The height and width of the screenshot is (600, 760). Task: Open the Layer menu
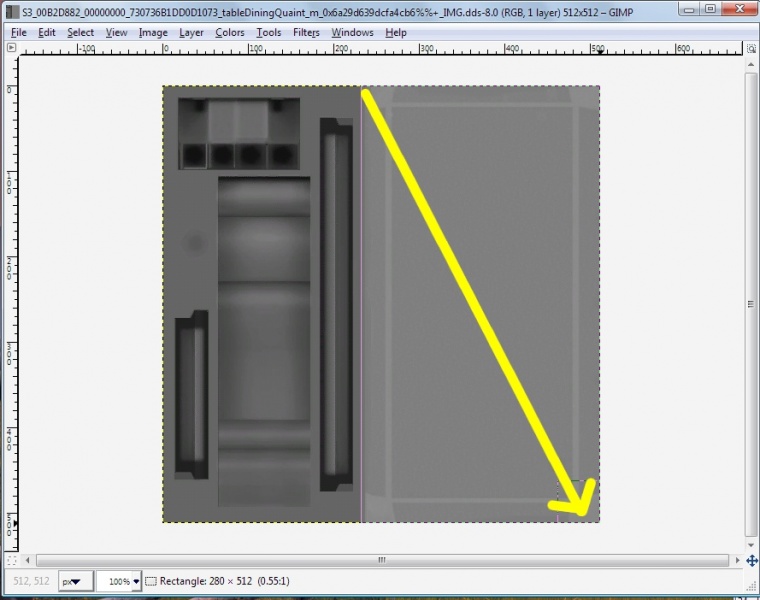(191, 32)
